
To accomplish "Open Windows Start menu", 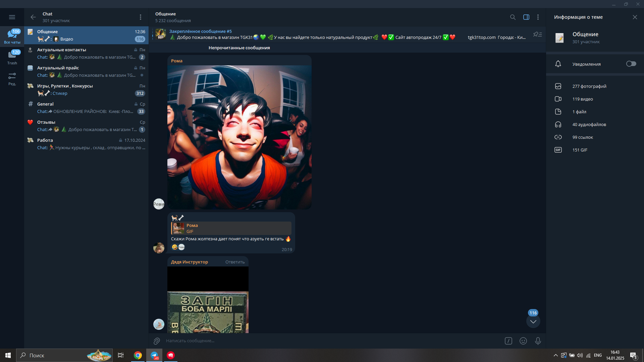I will [x=8, y=355].
